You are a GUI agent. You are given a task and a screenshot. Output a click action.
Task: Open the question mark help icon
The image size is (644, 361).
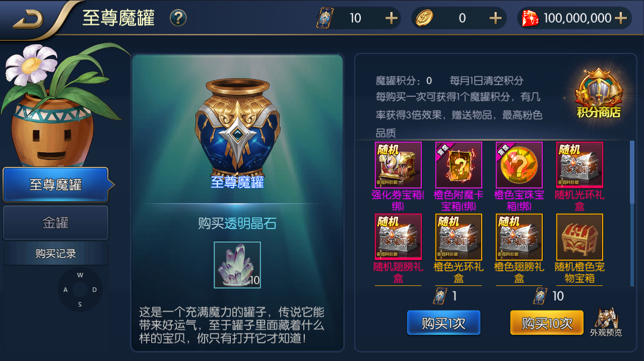click(178, 18)
